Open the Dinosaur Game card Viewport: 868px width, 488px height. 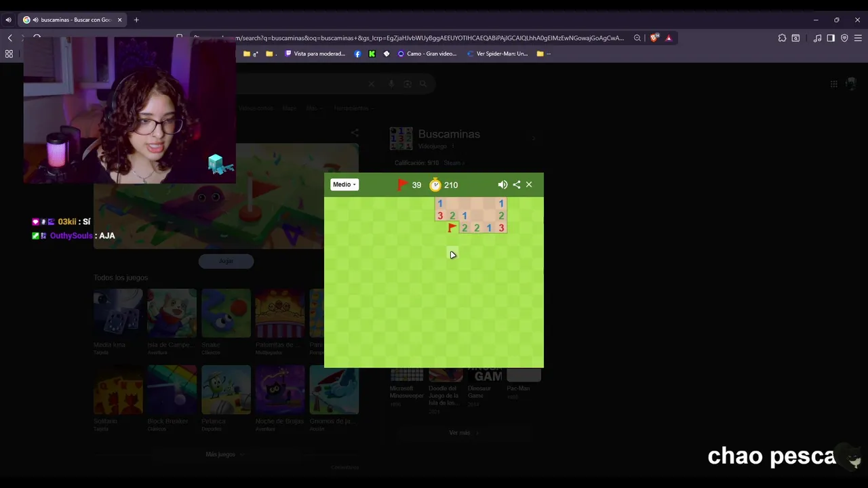(x=485, y=386)
